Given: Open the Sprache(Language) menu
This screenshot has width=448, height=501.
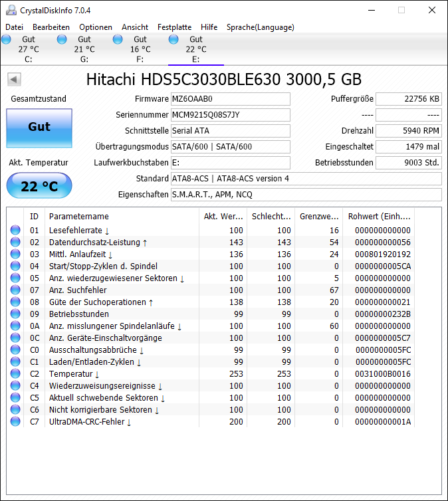Looking at the screenshot, I should pyautogui.click(x=261, y=27).
